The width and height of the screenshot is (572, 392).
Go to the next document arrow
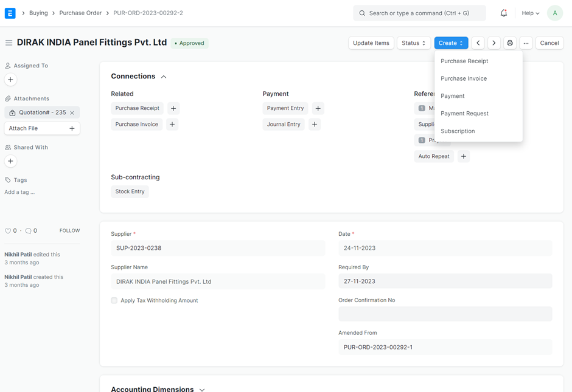[494, 43]
